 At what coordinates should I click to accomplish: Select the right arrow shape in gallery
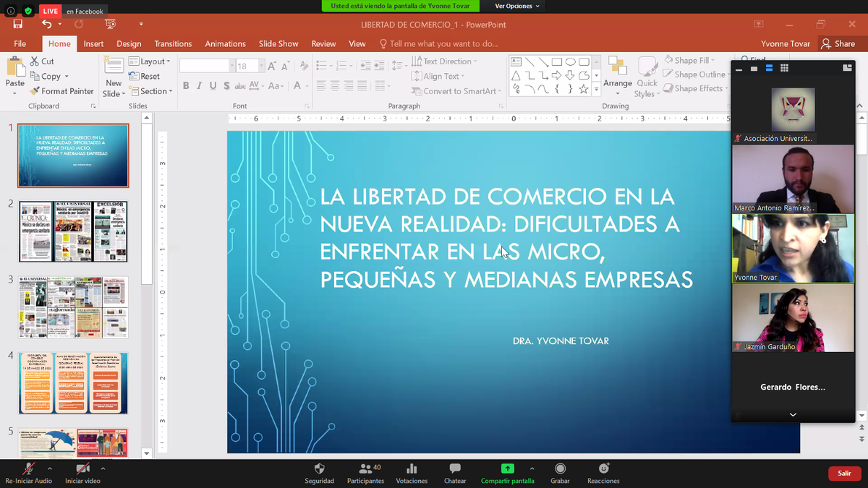[556, 75]
